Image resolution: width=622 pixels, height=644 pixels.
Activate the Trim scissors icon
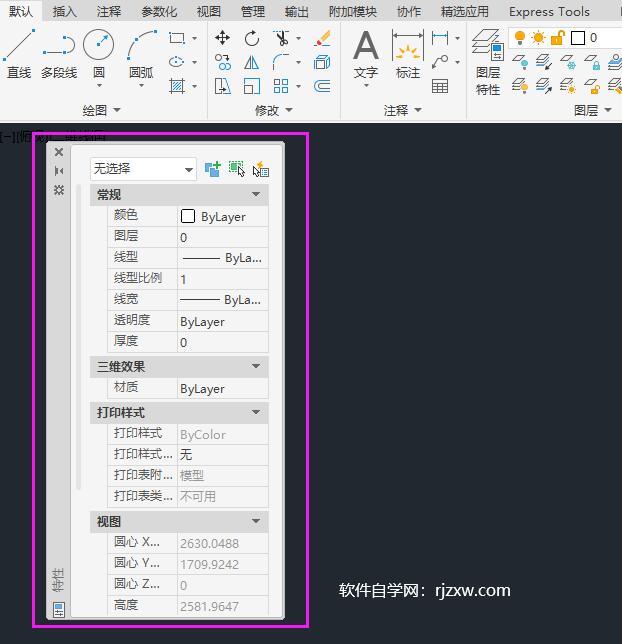[x=281, y=38]
